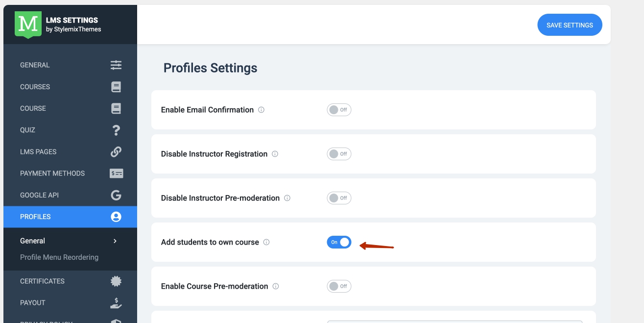Toggle Enable Course Pre-moderation switch
644x323 pixels.
(x=339, y=286)
